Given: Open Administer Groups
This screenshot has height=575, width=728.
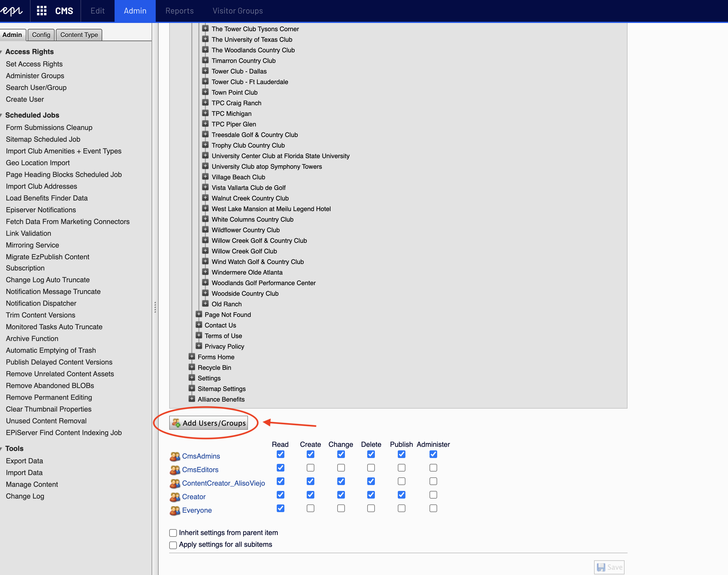Looking at the screenshot, I should [35, 76].
